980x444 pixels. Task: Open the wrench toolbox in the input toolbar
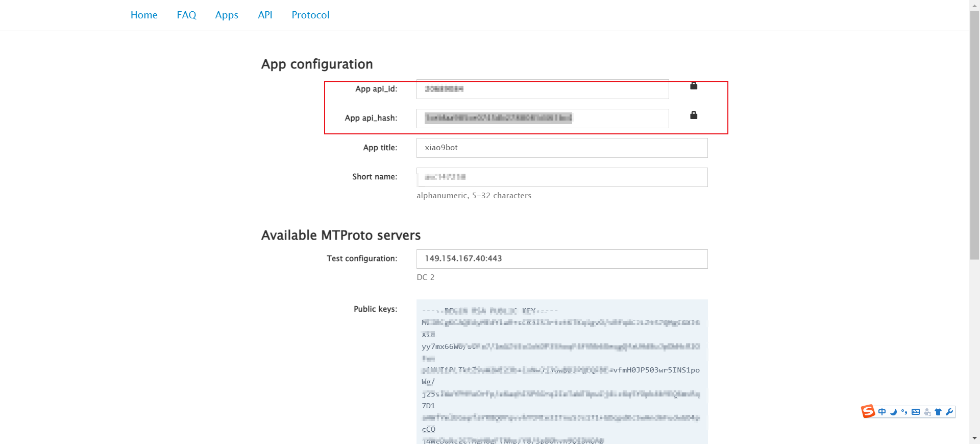pyautogui.click(x=949, y=412)
